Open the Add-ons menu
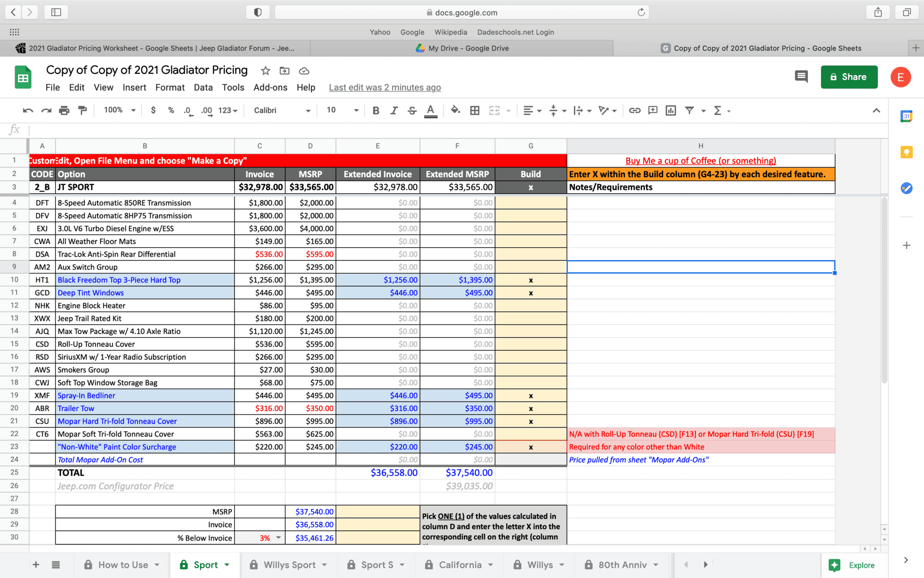 (270, 88)
